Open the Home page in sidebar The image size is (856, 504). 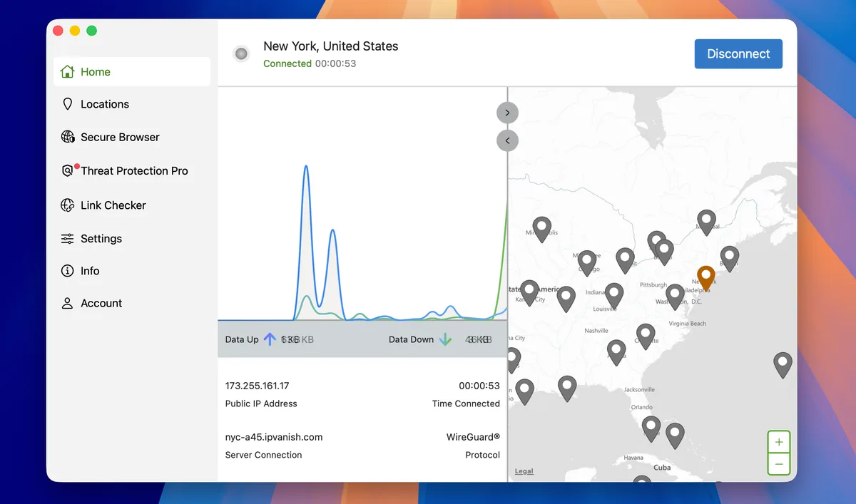coord(132,72)
